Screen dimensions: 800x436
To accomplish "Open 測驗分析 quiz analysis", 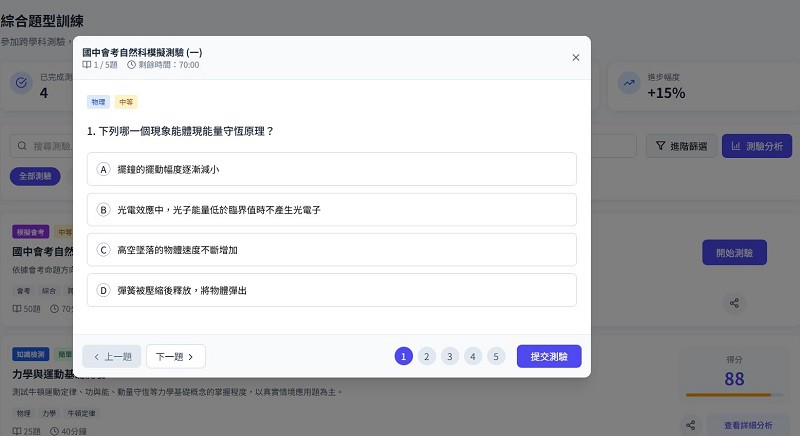I will coord(756,146).
